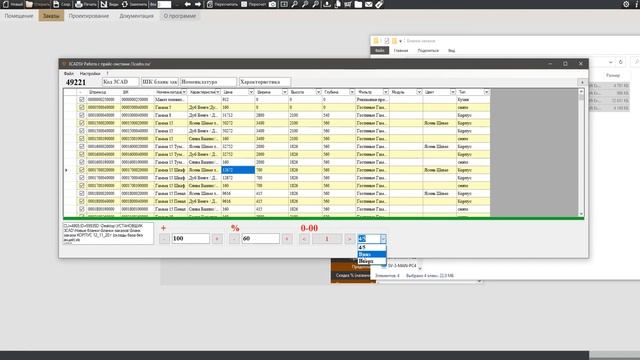Open the Номенклатура column filter dropdown
640x360 pixels.
pyautogui.click(x=184, y=92)
